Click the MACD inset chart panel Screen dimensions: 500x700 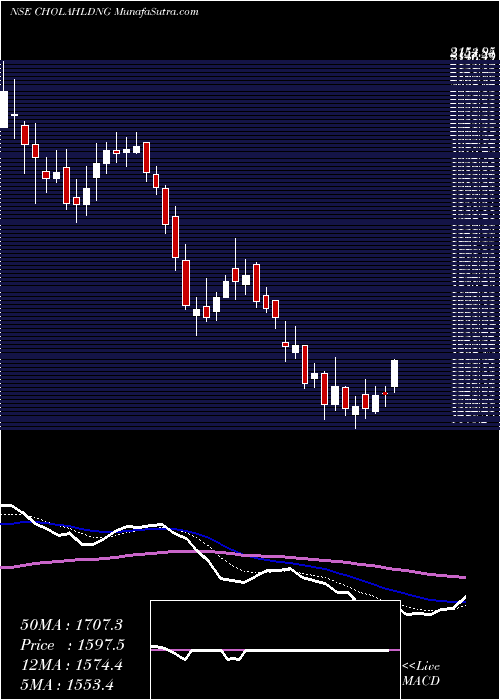pos(275,650)
